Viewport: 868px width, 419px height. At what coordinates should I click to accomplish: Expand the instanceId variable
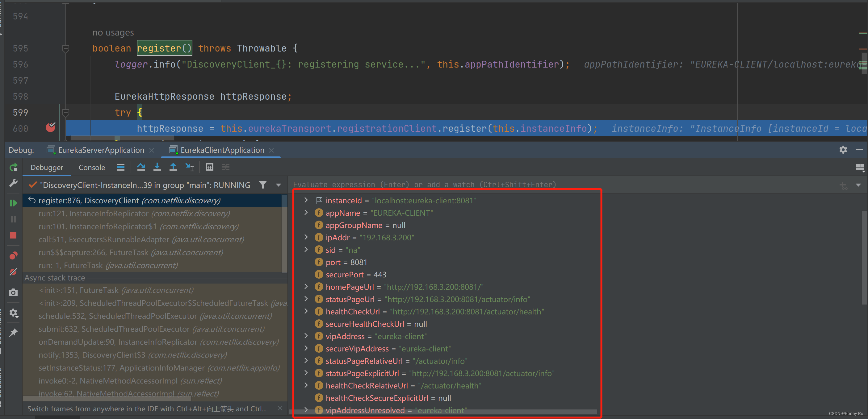pos(306,200)
